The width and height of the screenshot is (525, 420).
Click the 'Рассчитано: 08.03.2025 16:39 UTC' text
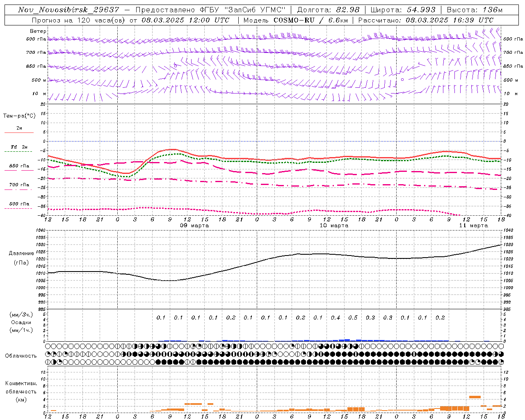click(x=426, y=20)
